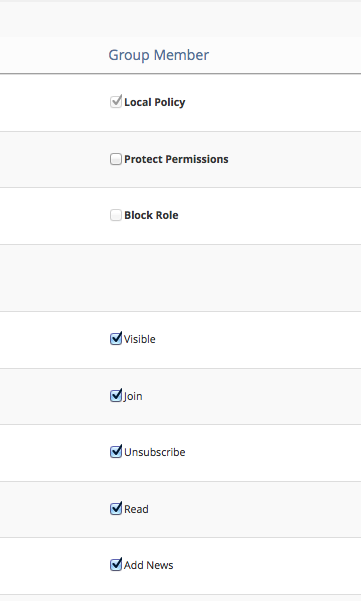Open the Group Member column header link

pos(159,55)
